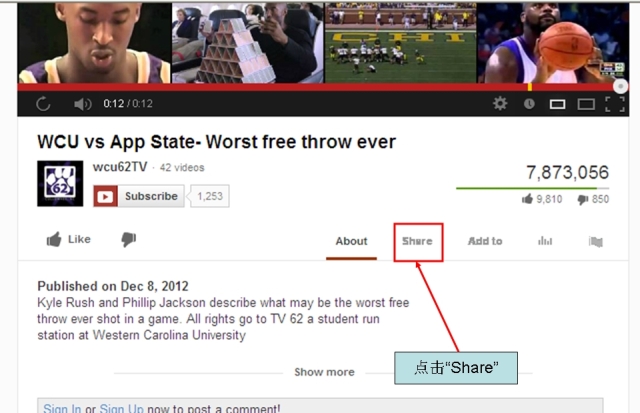Viewport: 640px width, 413px height.
Task: Switch to the large player size
Action: pyautogui.click(x=586, y=104)
